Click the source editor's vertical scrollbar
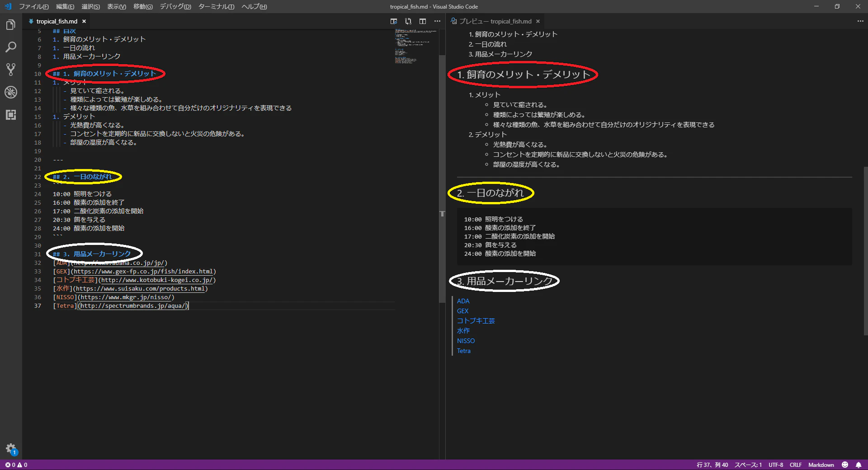Screen dimensions: 868x470 click(442, 179)
